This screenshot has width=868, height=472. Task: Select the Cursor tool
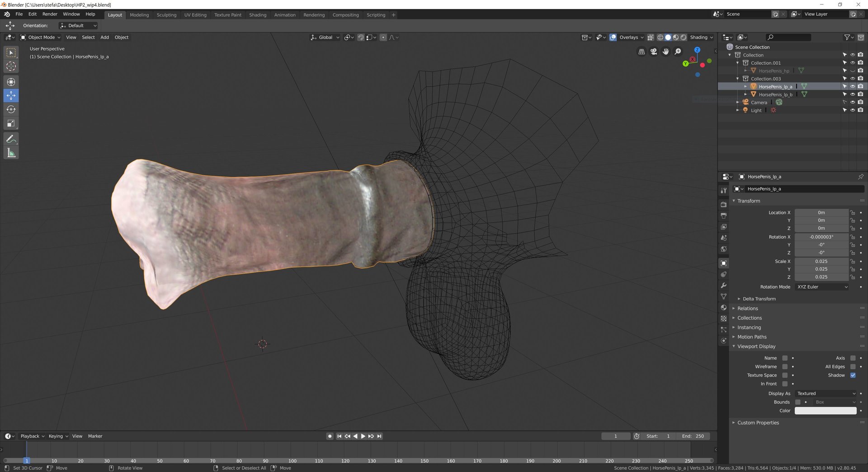pos(11,66)
